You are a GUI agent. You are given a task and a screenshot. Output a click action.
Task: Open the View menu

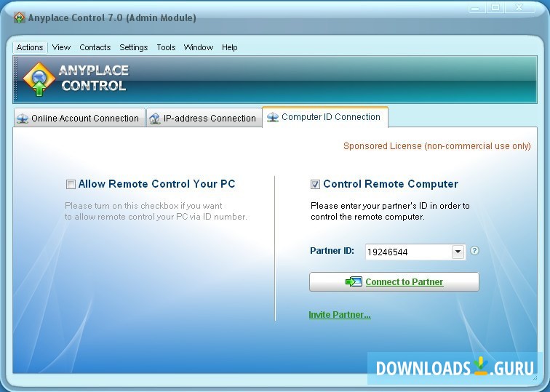61,47
